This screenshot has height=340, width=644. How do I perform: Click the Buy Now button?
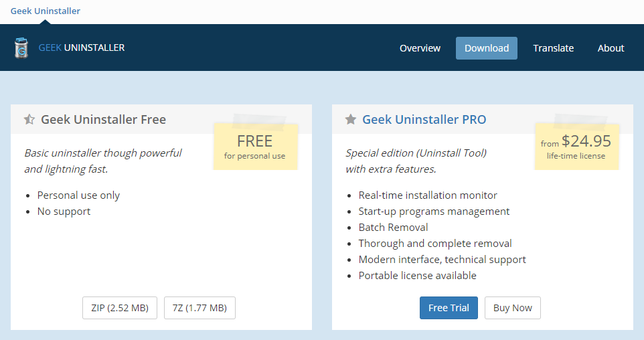click(513, 308)
